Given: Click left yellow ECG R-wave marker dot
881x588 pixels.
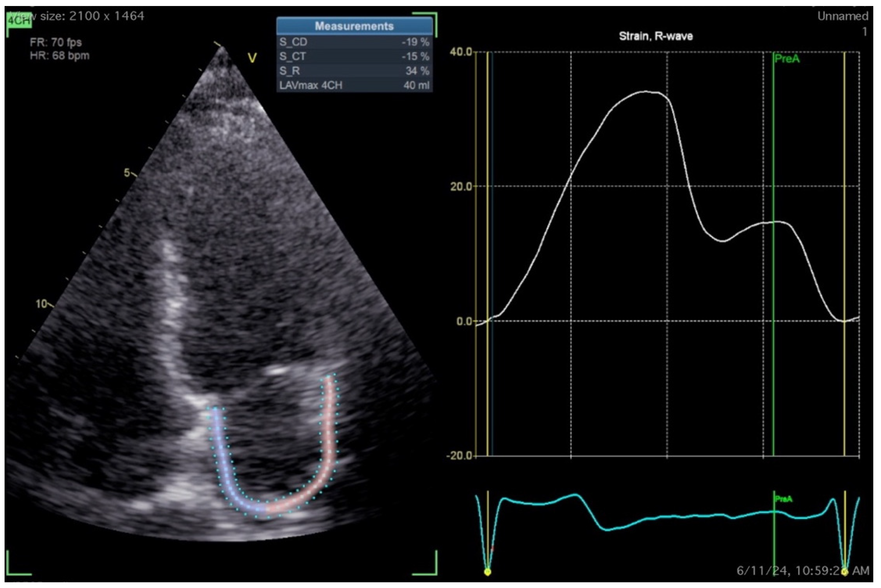Looking at the screenshot, I should (487, 572).
